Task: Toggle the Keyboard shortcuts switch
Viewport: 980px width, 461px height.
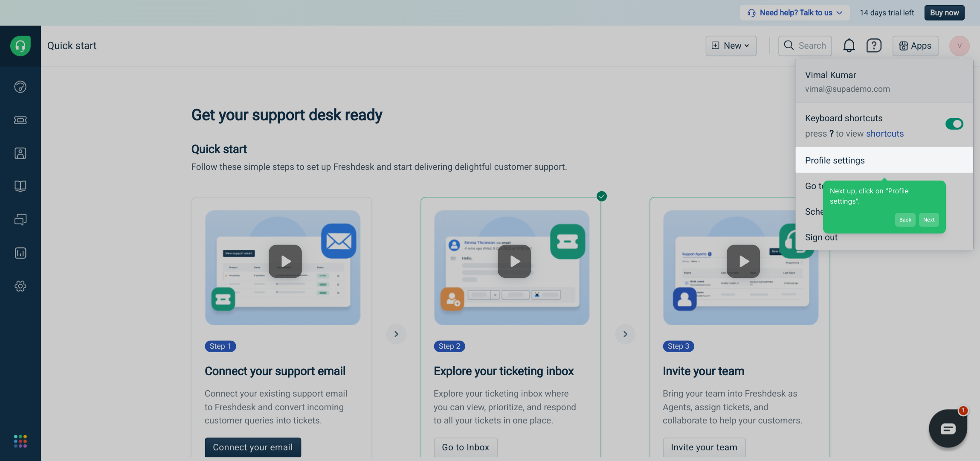Action: 954,124
